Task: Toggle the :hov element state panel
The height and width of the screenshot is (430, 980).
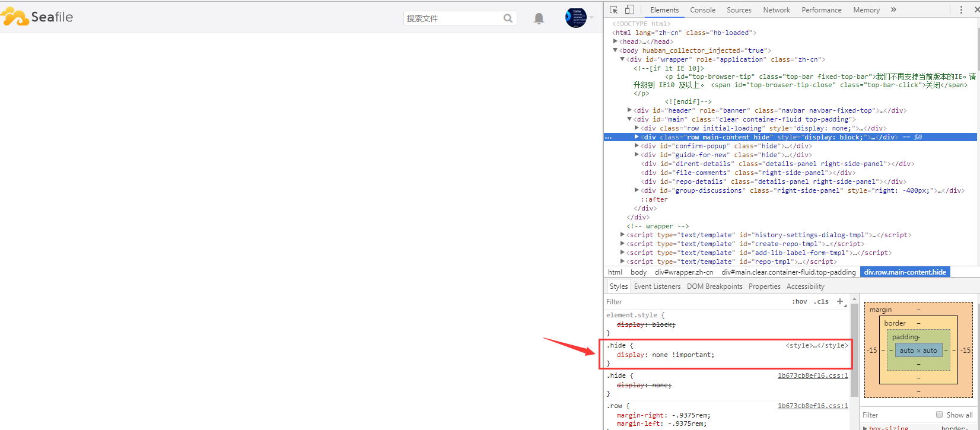Action: pos(800,301)
